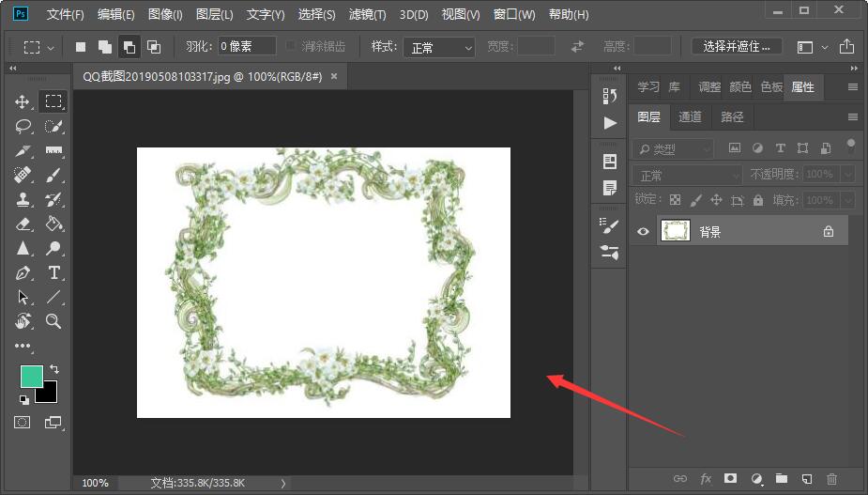This screenshot has height=495, width=868.
Task: Select the History Brush tool
Action: pos(53,199)
